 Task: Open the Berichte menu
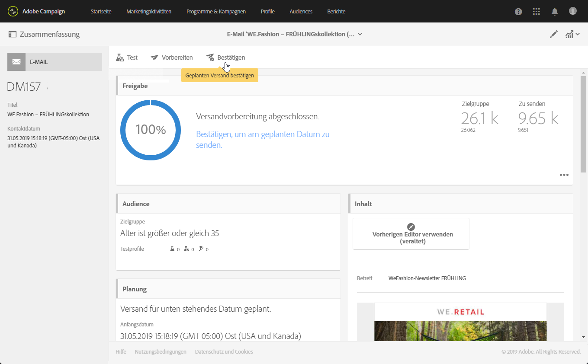coord(336,12)
